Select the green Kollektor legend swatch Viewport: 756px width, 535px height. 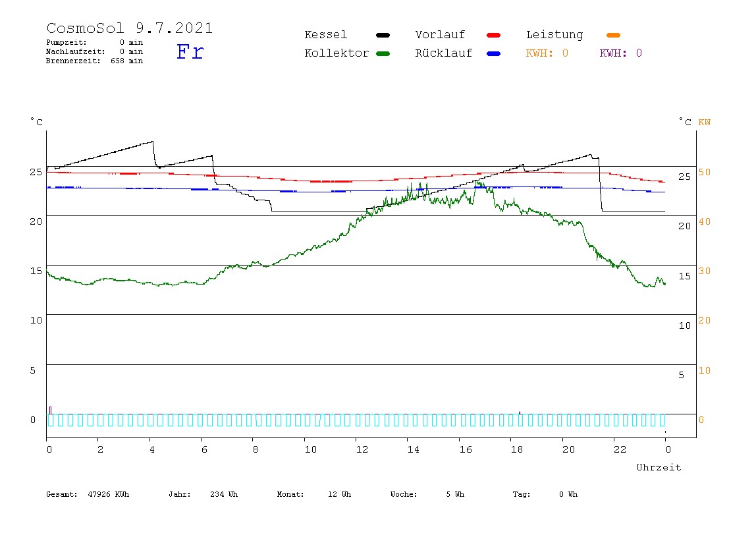click(383, 53)
